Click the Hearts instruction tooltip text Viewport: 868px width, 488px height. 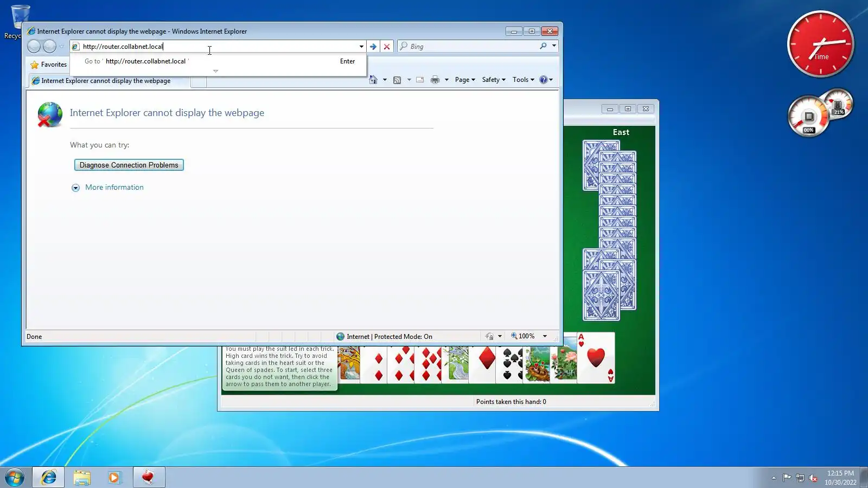(279, 367)
